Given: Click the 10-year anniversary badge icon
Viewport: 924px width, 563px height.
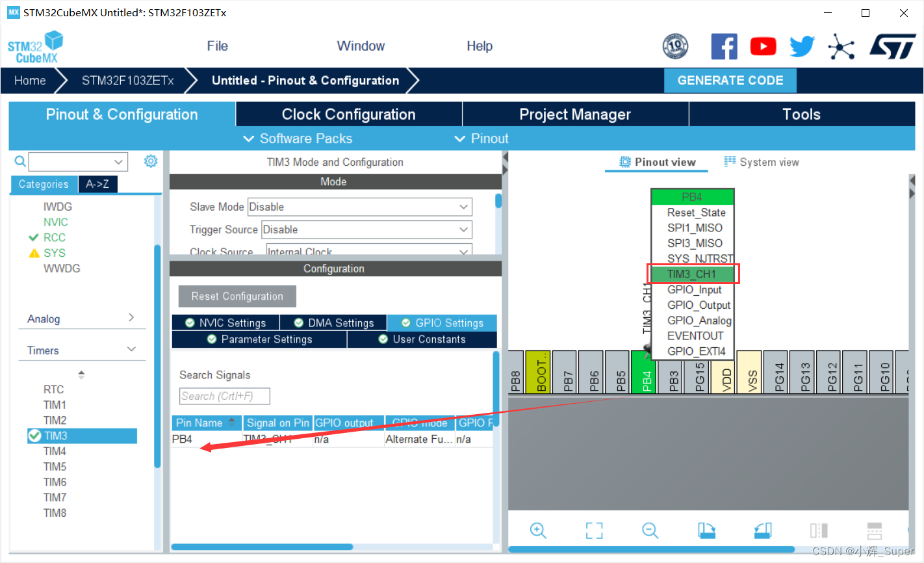Looking at the screenshot, I should [675, 47].
